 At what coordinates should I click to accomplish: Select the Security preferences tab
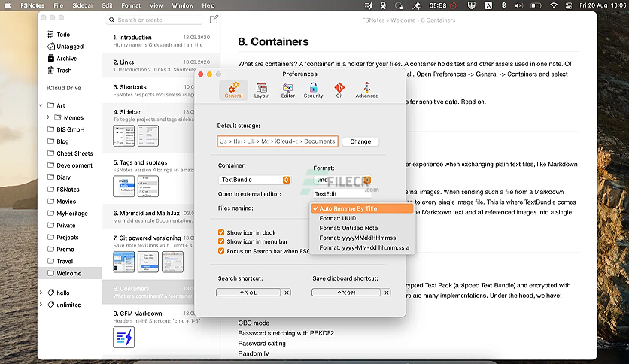pos(313,90)
